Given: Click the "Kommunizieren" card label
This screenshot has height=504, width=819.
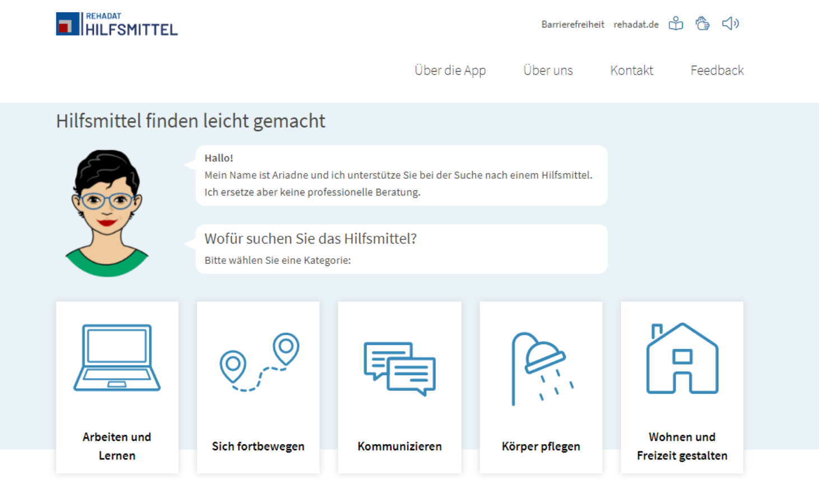Looking at the screenshot, I should [399, 446].
